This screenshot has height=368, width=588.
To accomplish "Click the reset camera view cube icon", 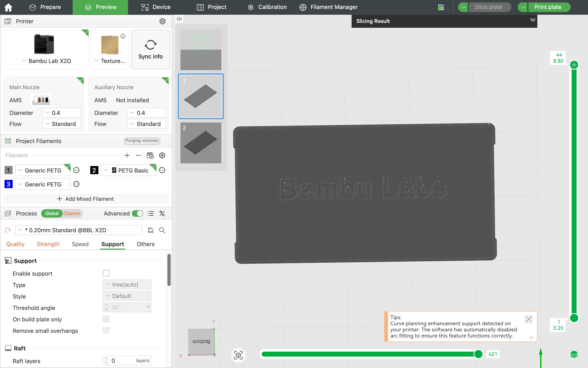I will [238, 355].
